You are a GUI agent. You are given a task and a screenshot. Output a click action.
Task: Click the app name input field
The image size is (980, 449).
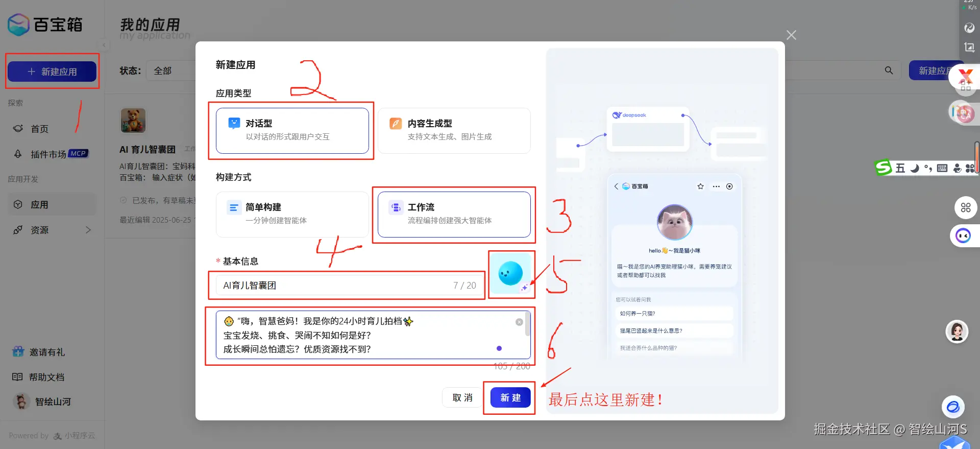(349, 285)
